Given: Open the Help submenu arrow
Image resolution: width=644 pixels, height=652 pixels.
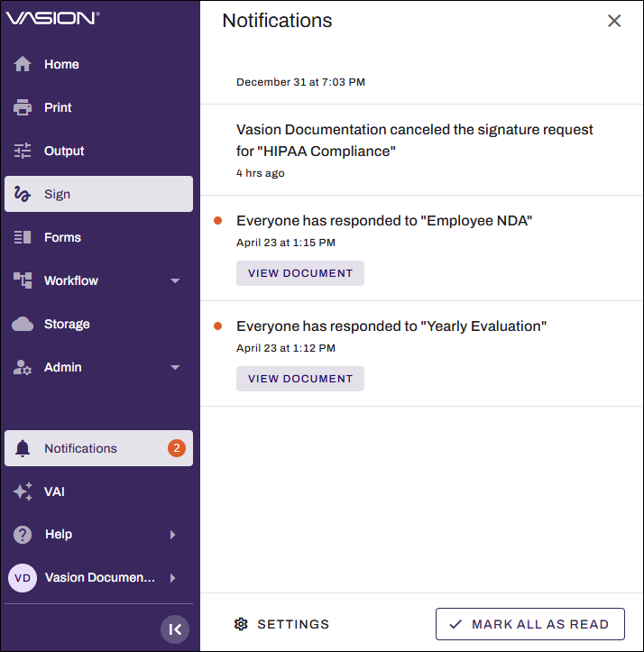Looking at the screenshot, I should [x=172, y=535].
